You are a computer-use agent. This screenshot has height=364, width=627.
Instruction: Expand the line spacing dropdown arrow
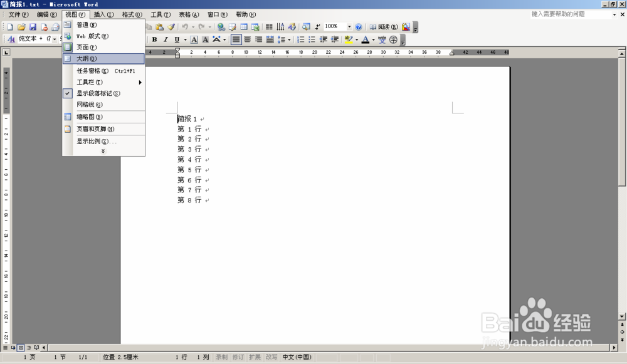(x=289, y=39)
